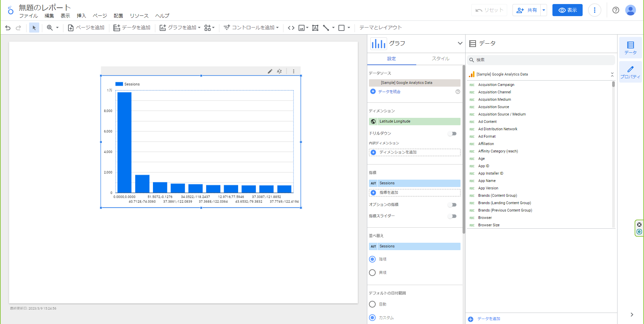Click the chart edit pencil icon
The width and height of the screenshot is (644, 324).
coord(270,71)
